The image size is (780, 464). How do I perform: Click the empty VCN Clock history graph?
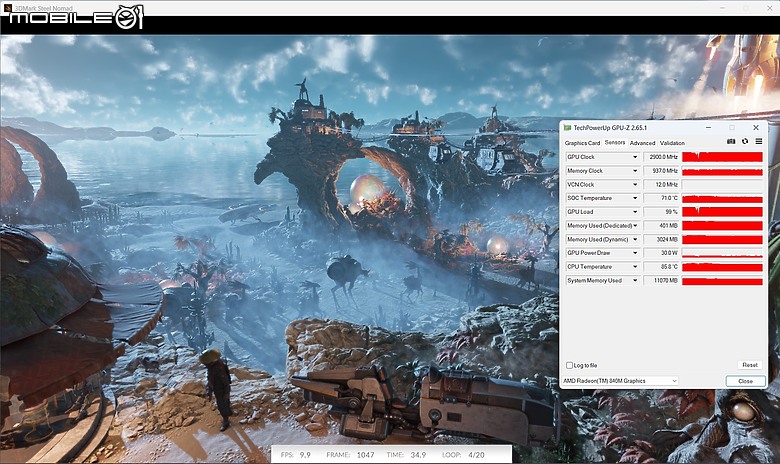point(722,185)
